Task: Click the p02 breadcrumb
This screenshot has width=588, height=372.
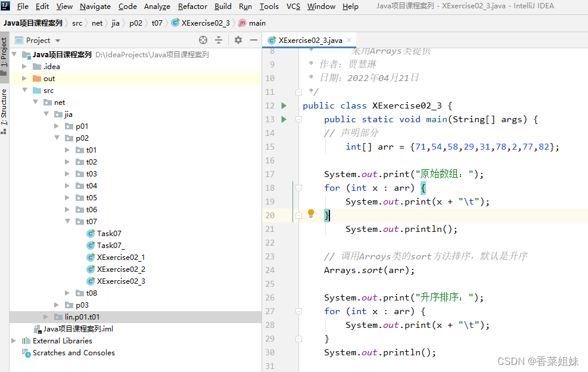Action: 136,23
